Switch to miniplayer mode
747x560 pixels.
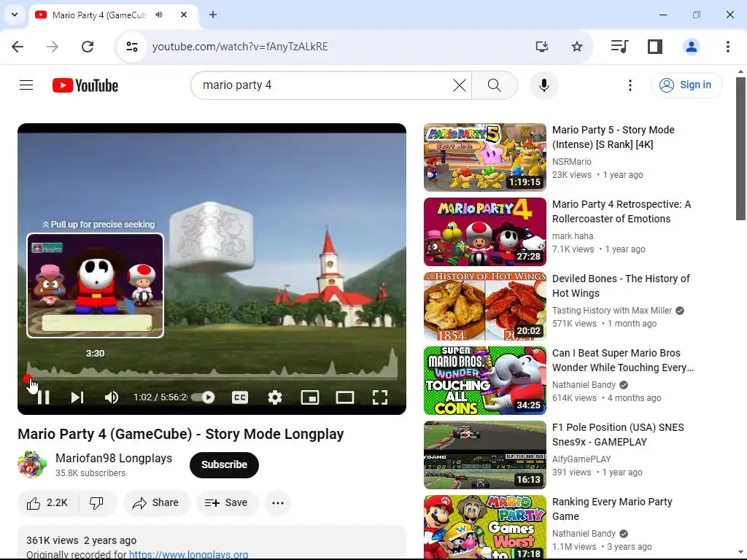pyautogui.click(x=309, y=397)
